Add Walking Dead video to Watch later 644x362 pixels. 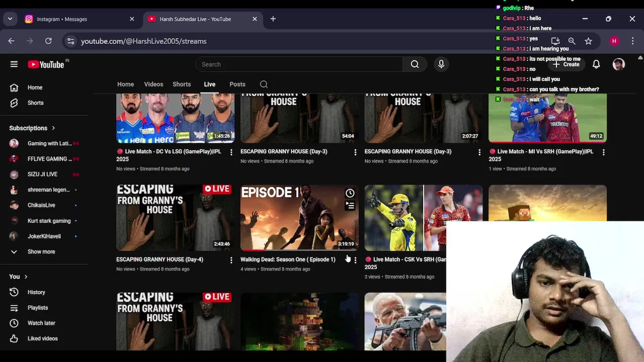[x=350, y=193]
